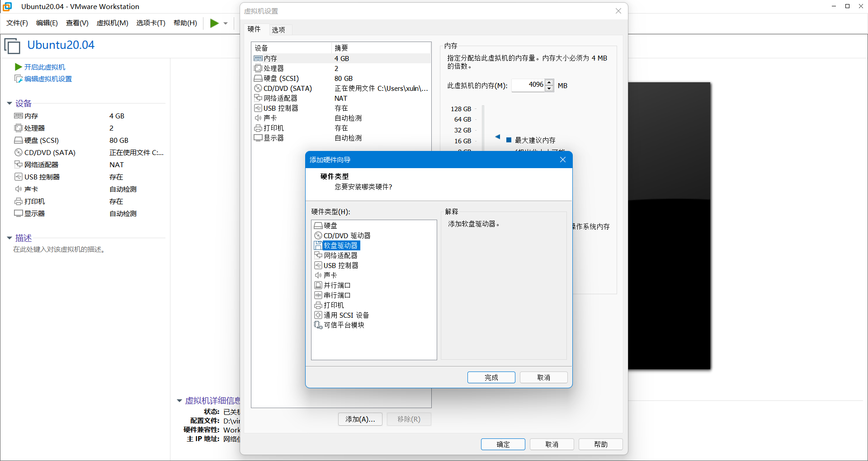
Task: Increase memory with the spinner up arrow
Action: 549,82
